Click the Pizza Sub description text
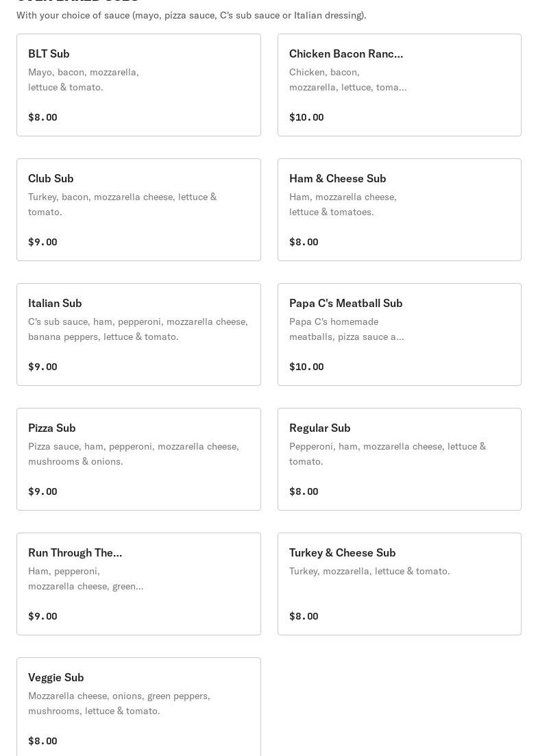The image size is (538, 756). 134,454
